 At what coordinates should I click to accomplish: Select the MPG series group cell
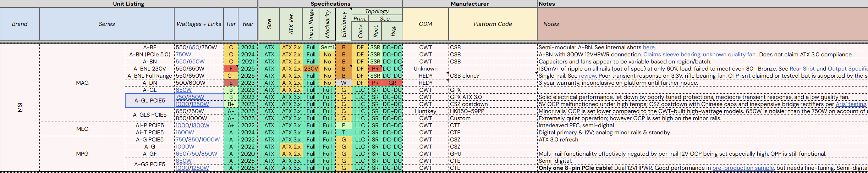[82, 154]
